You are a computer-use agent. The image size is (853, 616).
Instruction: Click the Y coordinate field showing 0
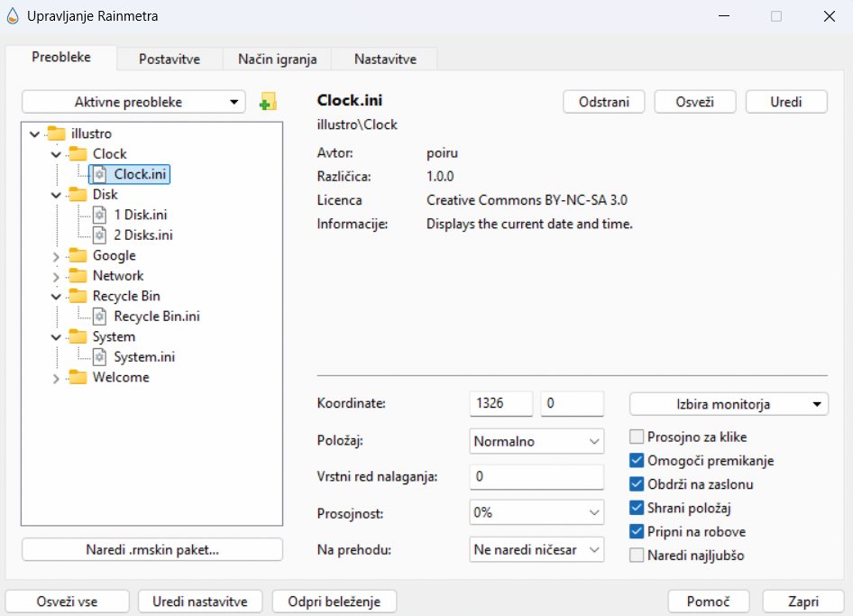573,403
